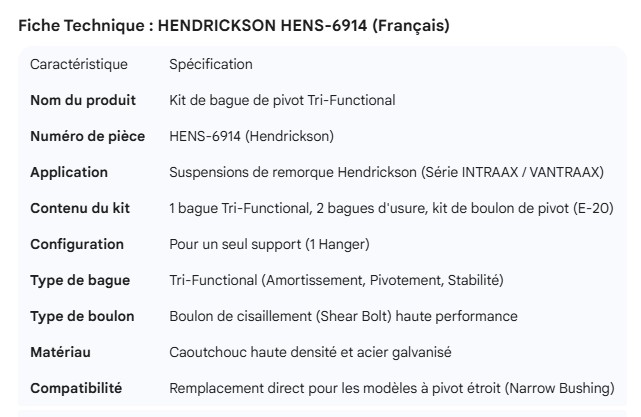Click the Boulon de cisaillement value
This screenshot has width=641, height=417.
(343, 316)
